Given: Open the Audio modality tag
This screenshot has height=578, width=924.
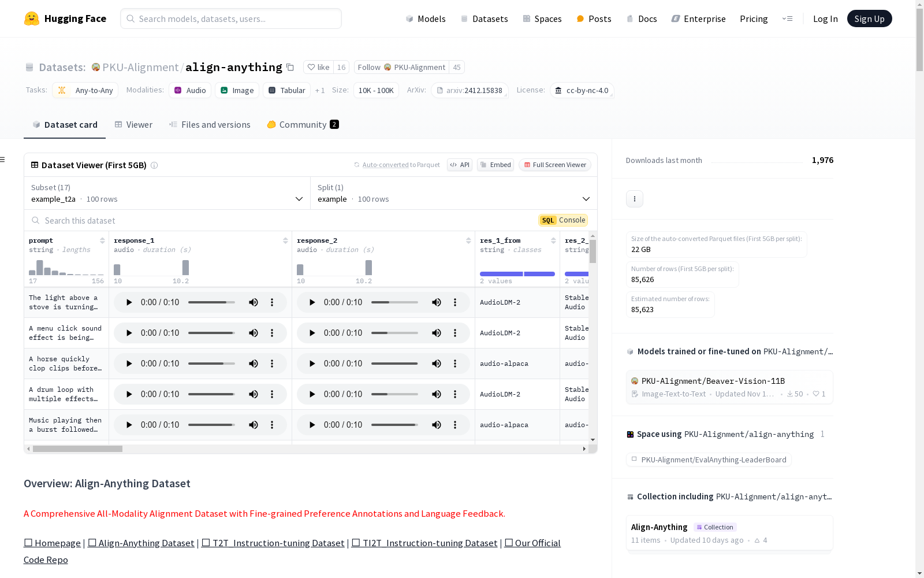Looking at the screenshot, I should [x=190, y=91].
